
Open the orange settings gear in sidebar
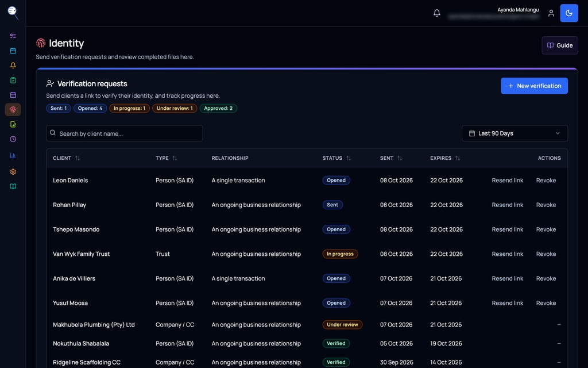tap(13, 171)
